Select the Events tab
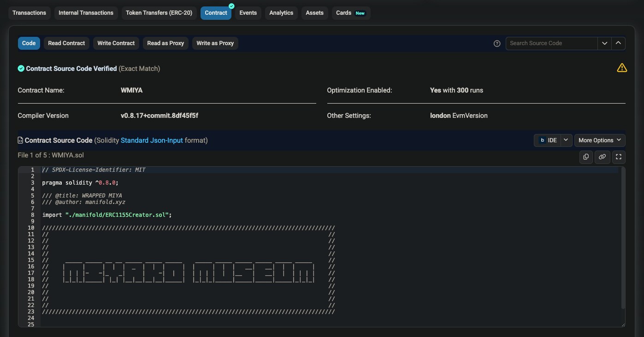This screenshot has width=644, height=337. 248,13
